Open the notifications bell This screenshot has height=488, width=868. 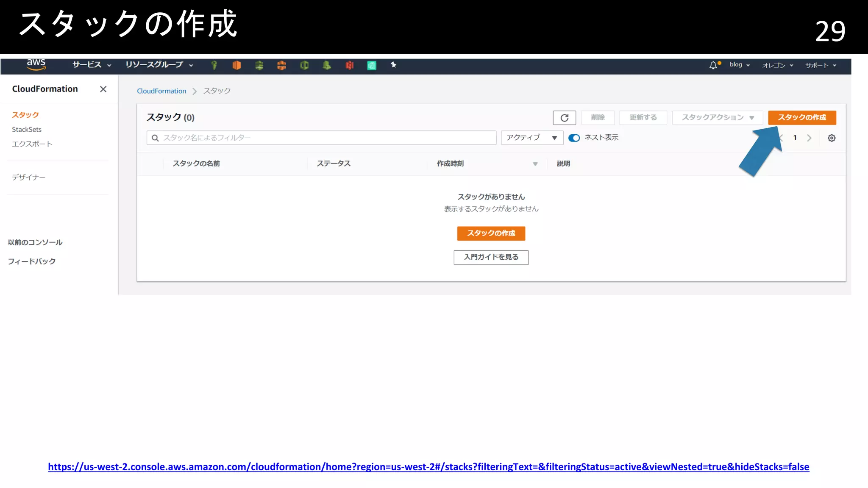(x=714, y=65)
